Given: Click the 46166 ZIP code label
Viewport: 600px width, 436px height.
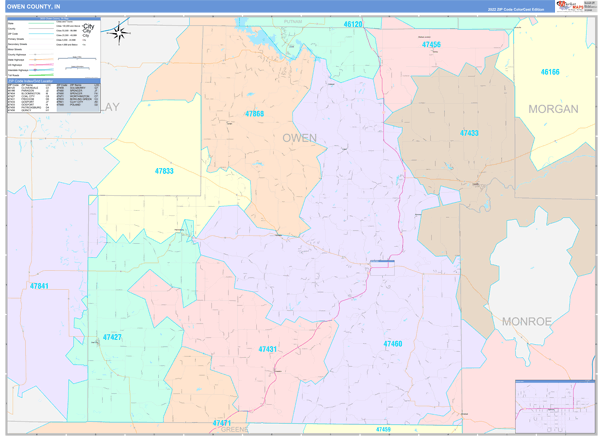Looking at the screenshot, I should pyautogui.click(x=550, y=72).
